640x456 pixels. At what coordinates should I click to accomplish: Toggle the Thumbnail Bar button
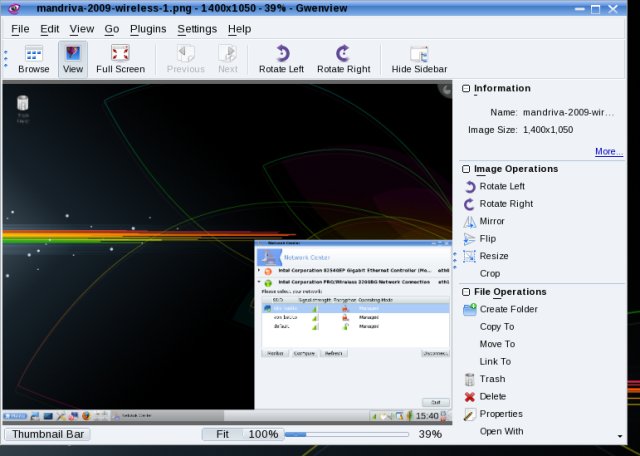pyautogui.click(x=47, y=434)
